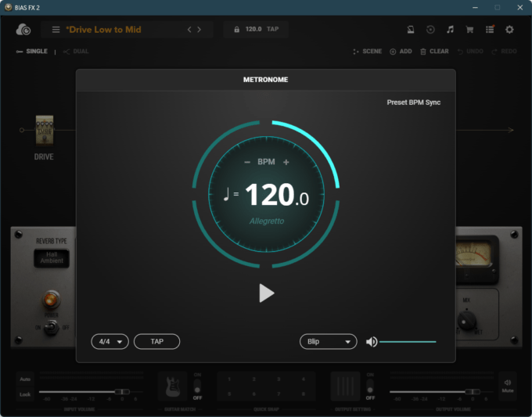Open the 4/4 time signature dropdown
The image size is (532, 417).
coord(110,342)
